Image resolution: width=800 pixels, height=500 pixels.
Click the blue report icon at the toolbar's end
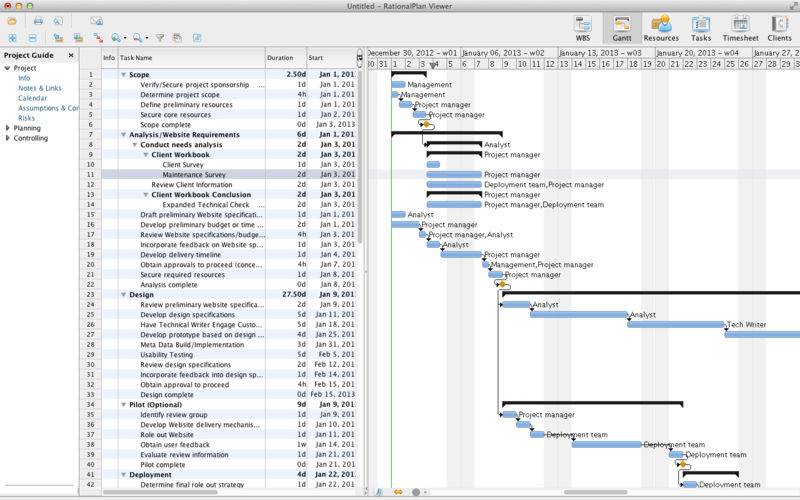[197, 38]
